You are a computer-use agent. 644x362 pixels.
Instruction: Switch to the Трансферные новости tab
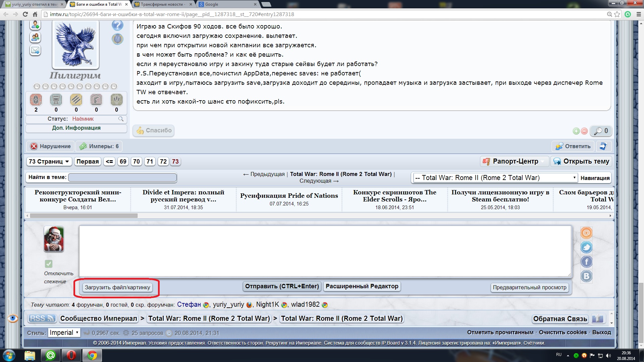(x=163, y=4)
